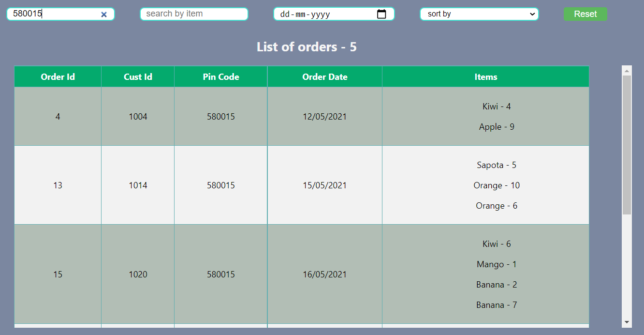Click order date 15/05/2021

pyautogui.click(x=325, y=185)
